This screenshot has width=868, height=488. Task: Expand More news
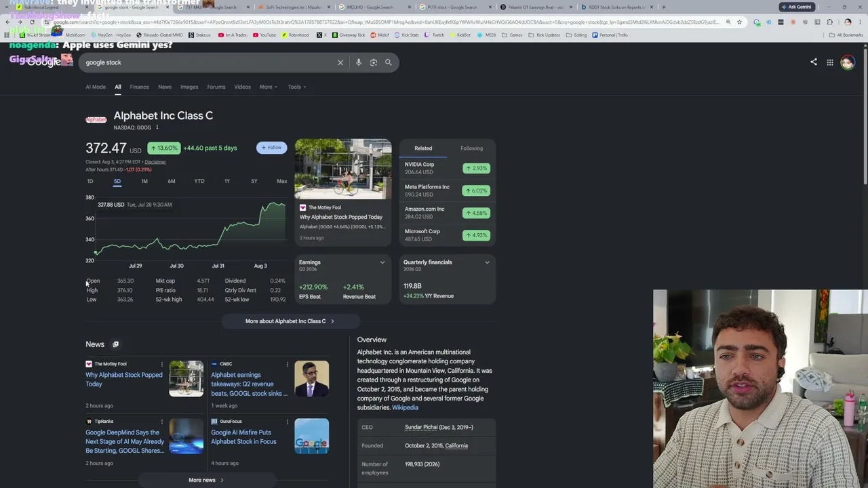click(206, 480)
